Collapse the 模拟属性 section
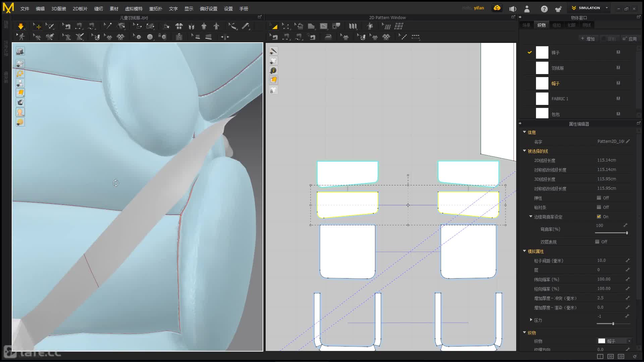 pos(525,251)
